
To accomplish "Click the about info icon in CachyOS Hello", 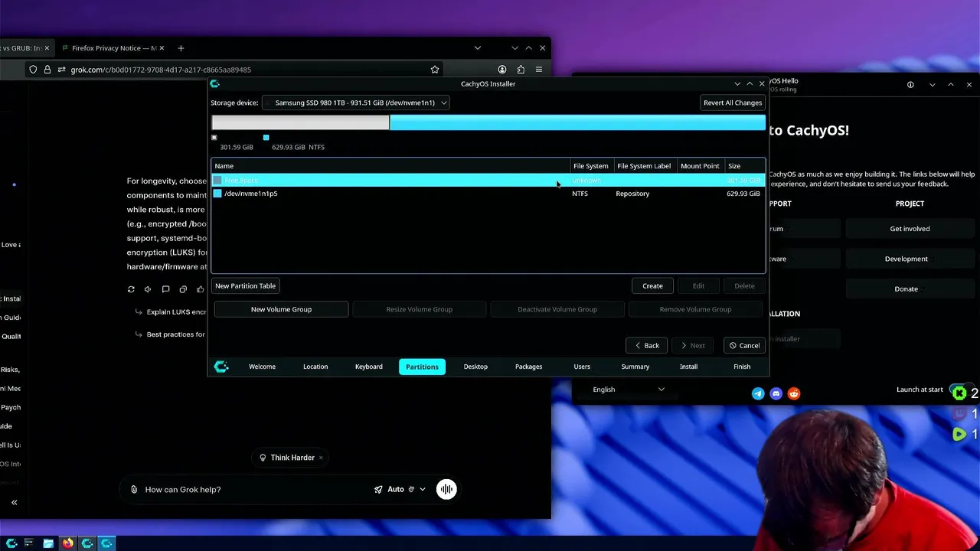I will pos(910,85).
